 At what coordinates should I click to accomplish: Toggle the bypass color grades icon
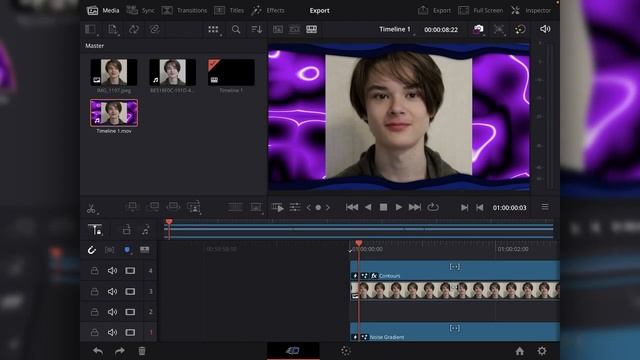click(x=520, y=29)
